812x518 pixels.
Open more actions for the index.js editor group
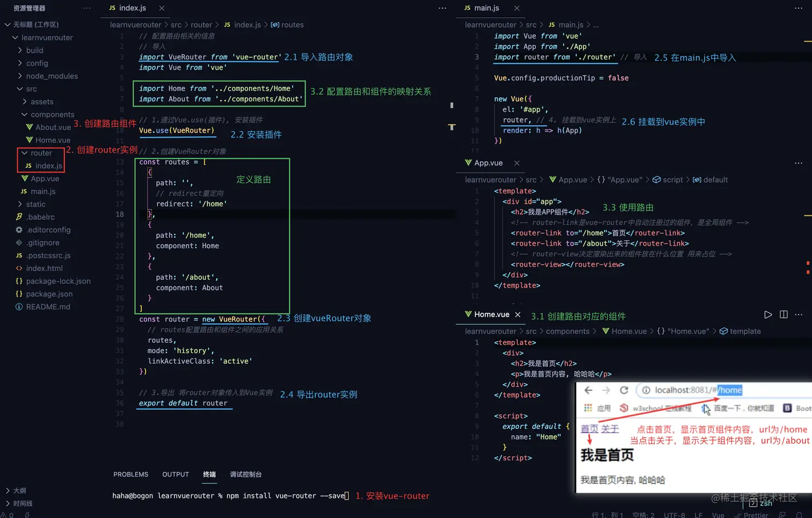(x=443, y=8)
